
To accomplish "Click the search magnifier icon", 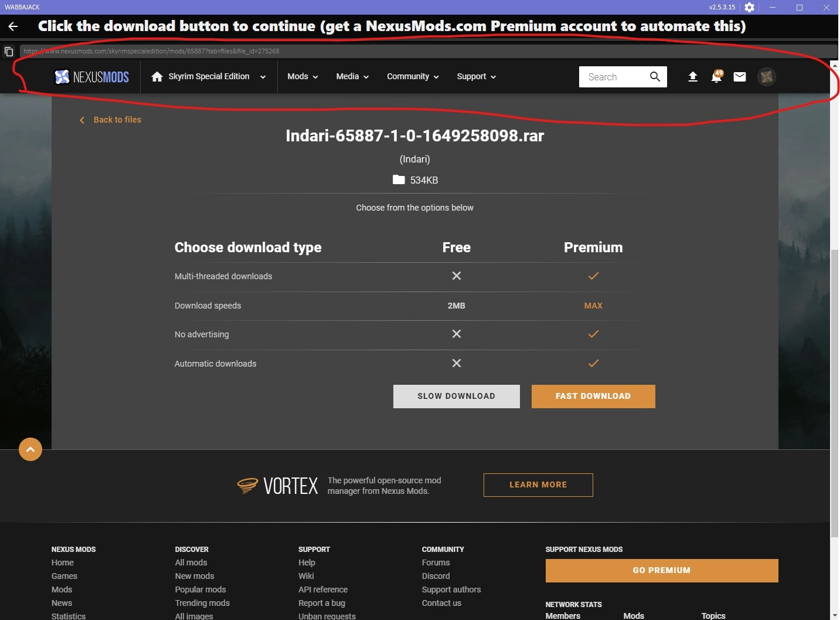I will 655,76.
